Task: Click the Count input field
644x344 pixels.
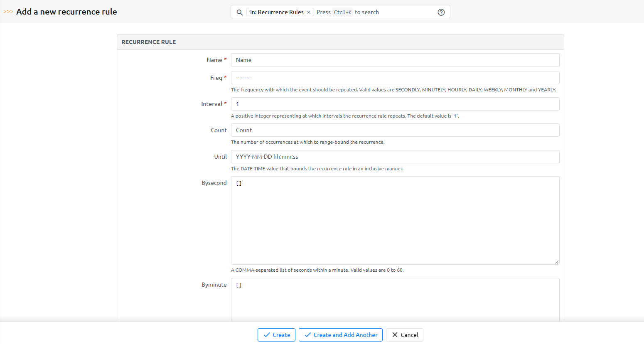Action: (395, 130)
